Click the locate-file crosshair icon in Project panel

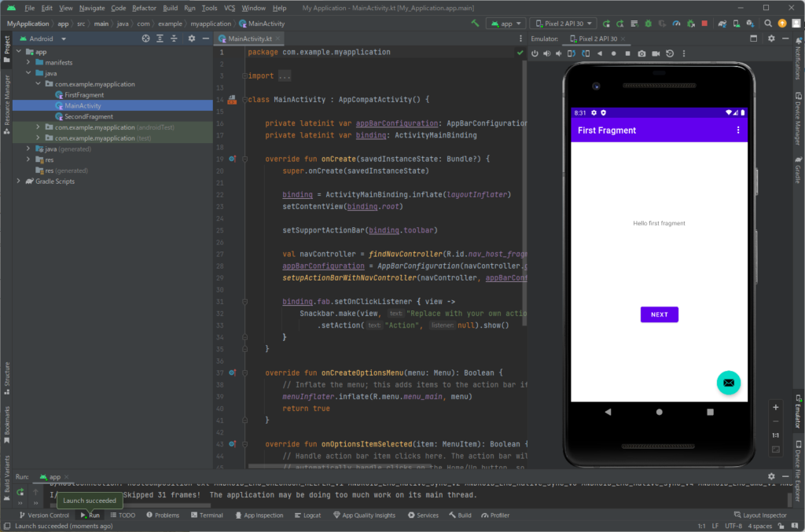pos(145,39)
